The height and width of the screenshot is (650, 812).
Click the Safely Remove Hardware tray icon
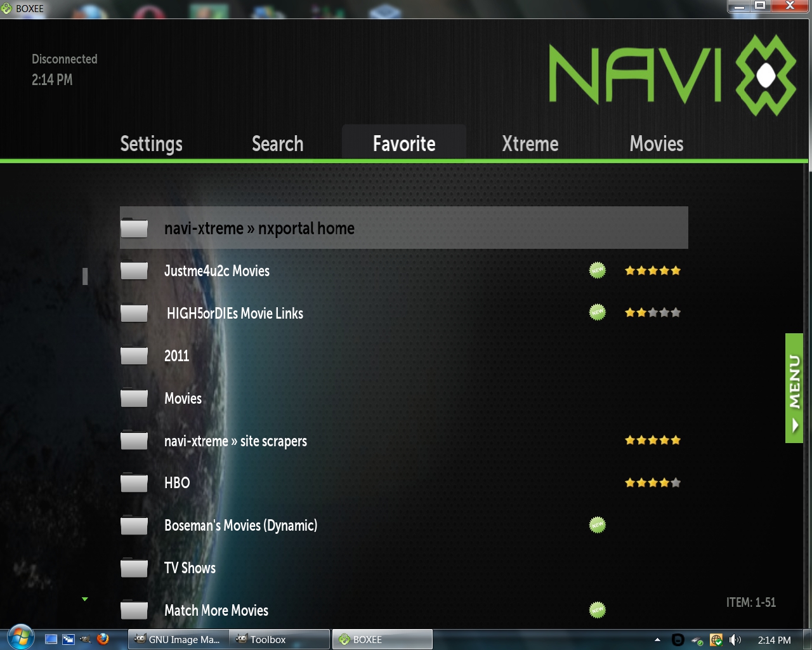[x=697, y=640]
